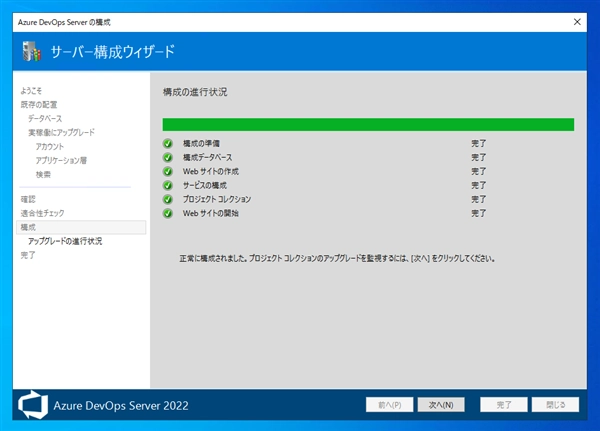Viewport: 600px width, 431px height.
Task: Select アカウント step in sidebar
Action: pyautogui.click(x=50, y=147)
